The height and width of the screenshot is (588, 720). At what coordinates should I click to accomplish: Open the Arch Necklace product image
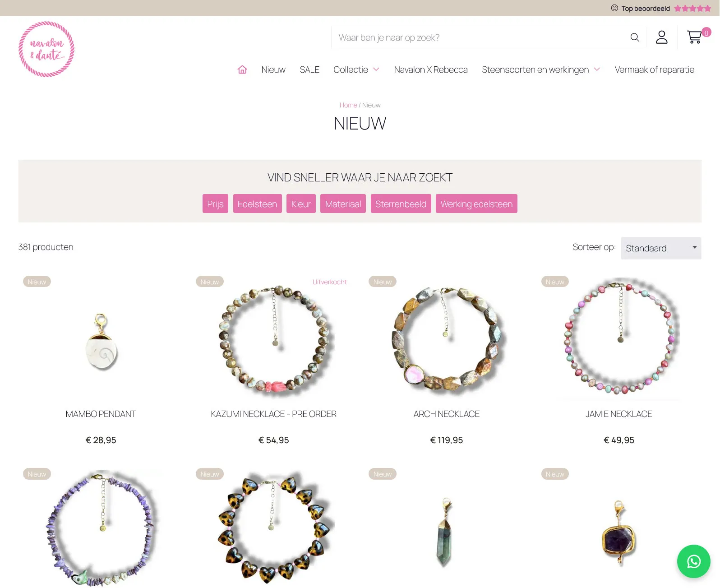coord(447,338)
